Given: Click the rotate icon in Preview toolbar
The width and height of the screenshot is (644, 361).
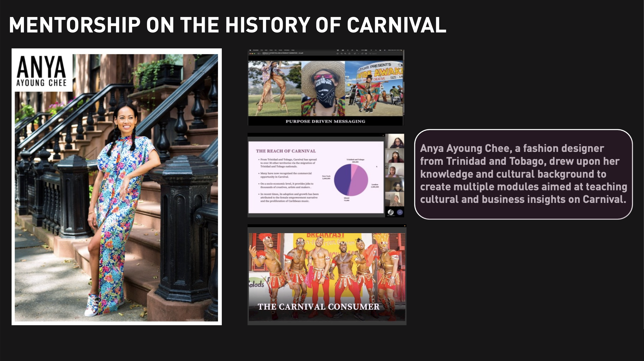Looking at the screenshot, I should [362, 54].
